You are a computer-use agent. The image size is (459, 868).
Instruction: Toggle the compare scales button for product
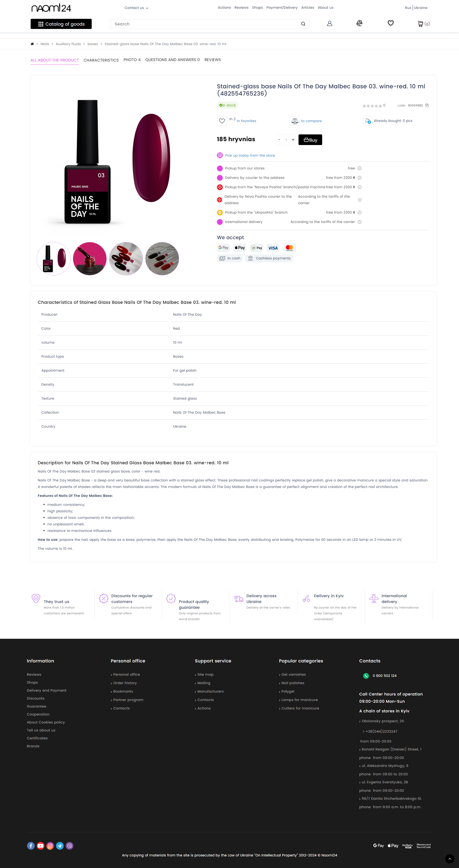[295, 121]
